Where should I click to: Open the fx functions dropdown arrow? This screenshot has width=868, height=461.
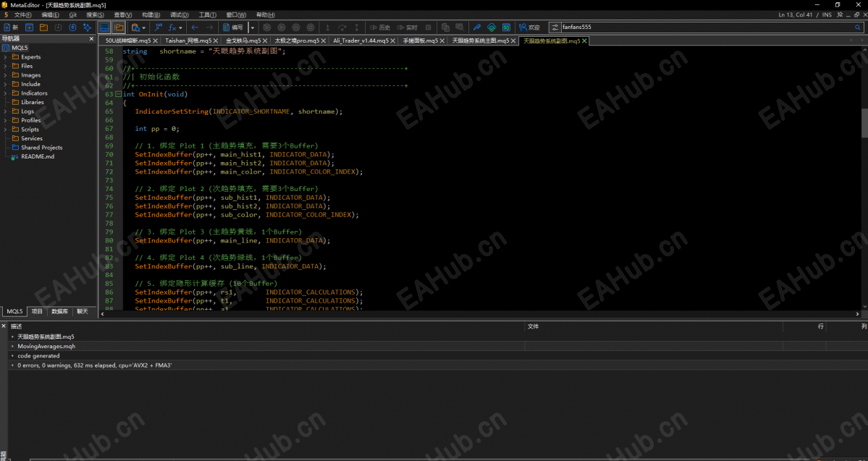[x=180, y=27]
